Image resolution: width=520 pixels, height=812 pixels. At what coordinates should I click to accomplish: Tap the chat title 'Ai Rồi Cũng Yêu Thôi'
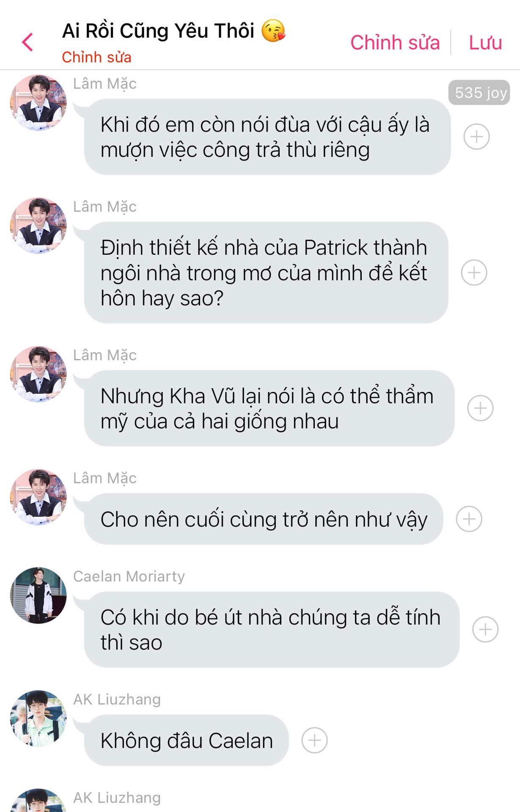[158, 31]
